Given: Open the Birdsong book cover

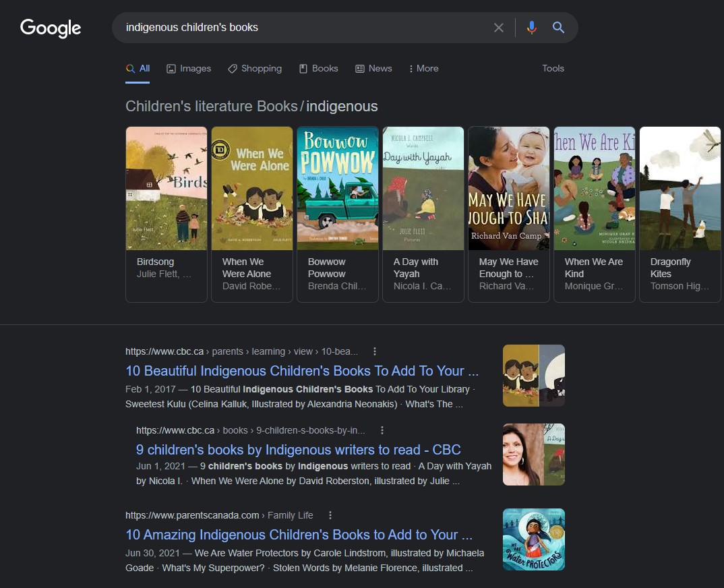Looking at the screenshot, I should click(x=167, y=188).
